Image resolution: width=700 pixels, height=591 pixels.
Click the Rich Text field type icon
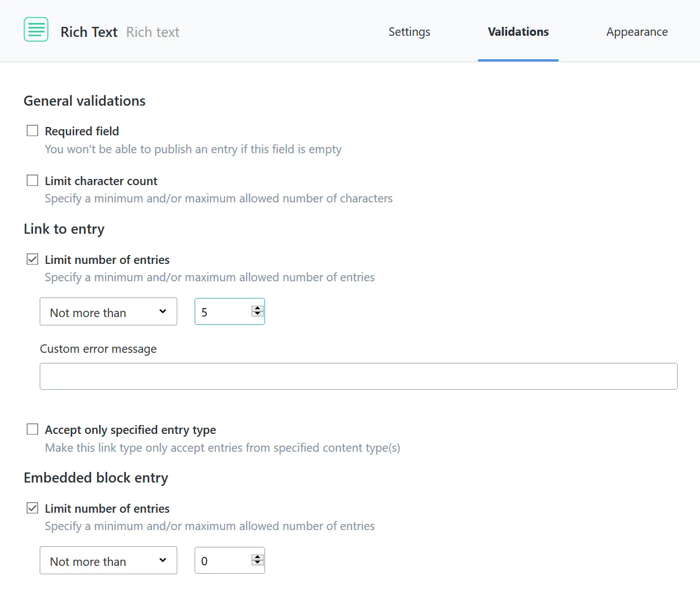tap(36, 30)
